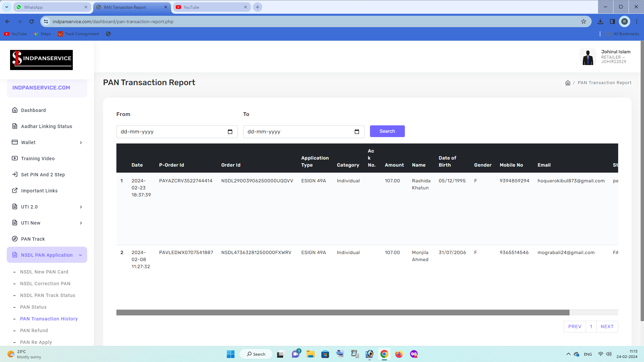Viewport: 644px width, 362px height.
Task: Go to NEXT page of results
Action: pos(607,326)
